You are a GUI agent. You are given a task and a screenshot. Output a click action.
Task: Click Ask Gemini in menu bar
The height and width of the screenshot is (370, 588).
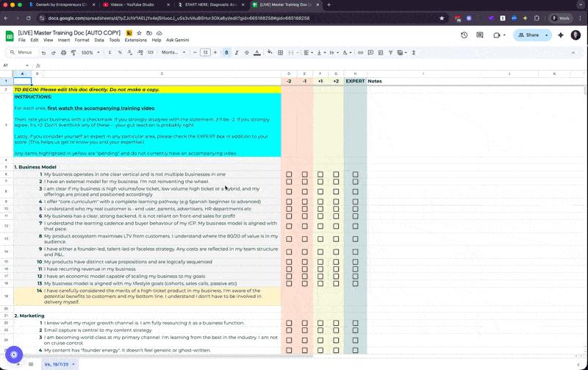[178, 40]
